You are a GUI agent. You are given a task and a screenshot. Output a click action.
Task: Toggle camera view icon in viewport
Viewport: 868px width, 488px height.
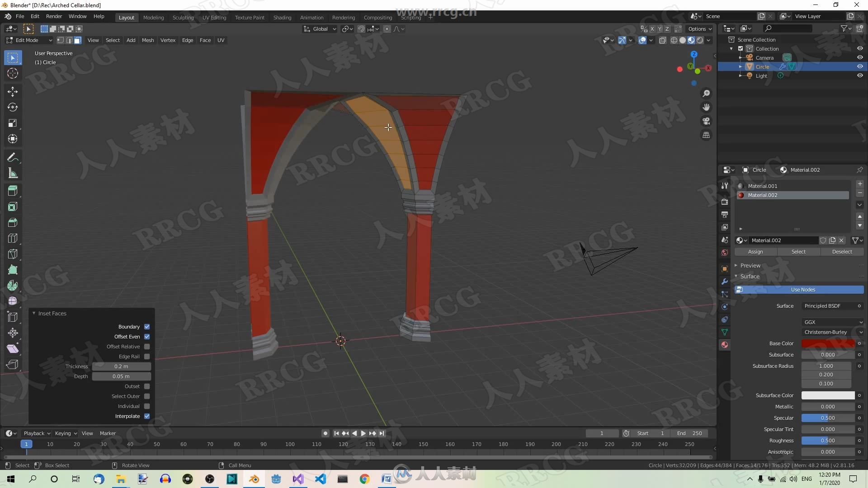click(706, 121)
